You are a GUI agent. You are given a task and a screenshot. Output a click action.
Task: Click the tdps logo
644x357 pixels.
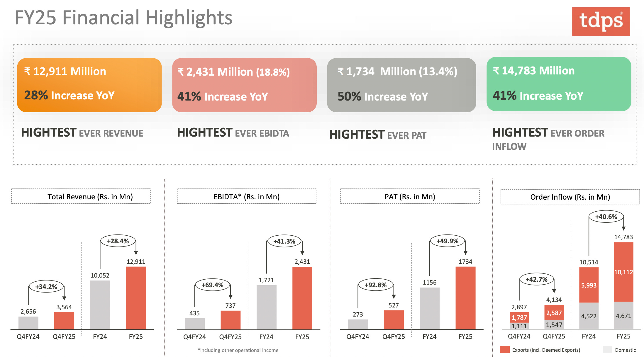[x=601, y=22]
